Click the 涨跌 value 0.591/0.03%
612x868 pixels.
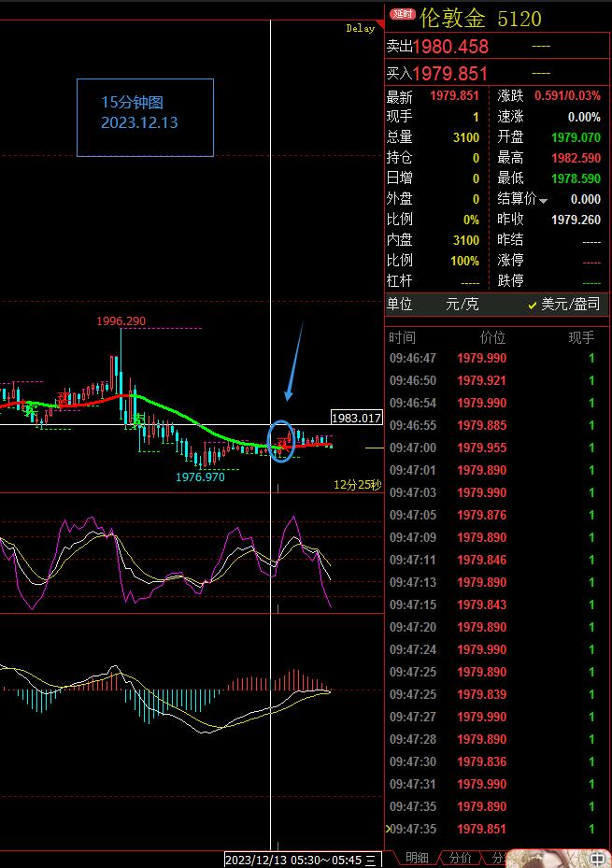[567, 95]
